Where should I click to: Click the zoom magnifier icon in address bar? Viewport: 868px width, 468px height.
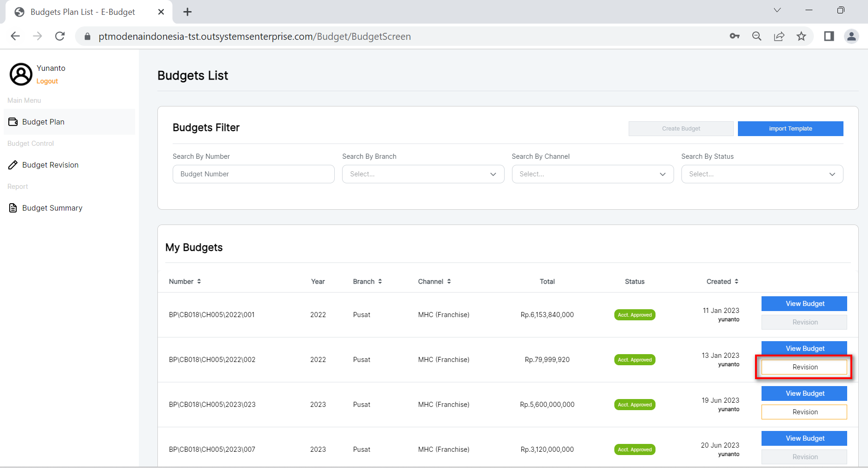click(x=757, y=36)
